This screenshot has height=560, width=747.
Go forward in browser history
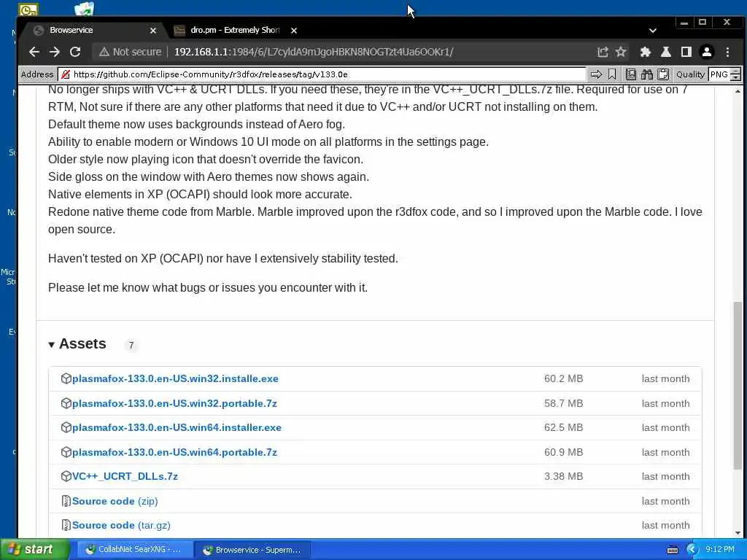click(54, 52)
